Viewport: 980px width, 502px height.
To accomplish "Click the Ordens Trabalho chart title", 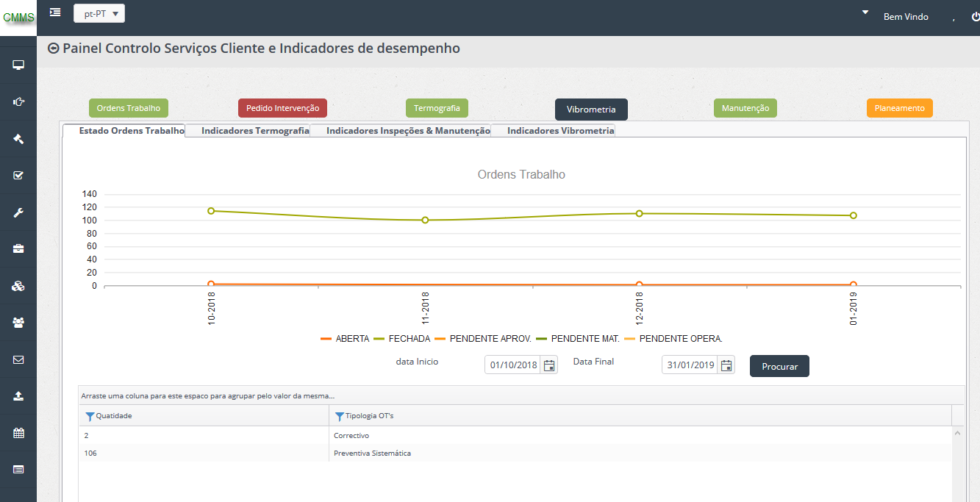I will (521, 175).
